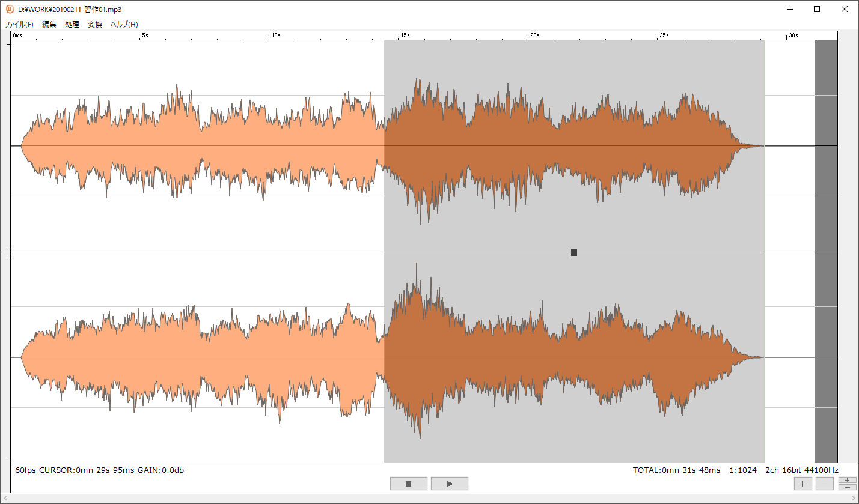
Task: Click the square handle on the channel divider
Action: (574, 253)
